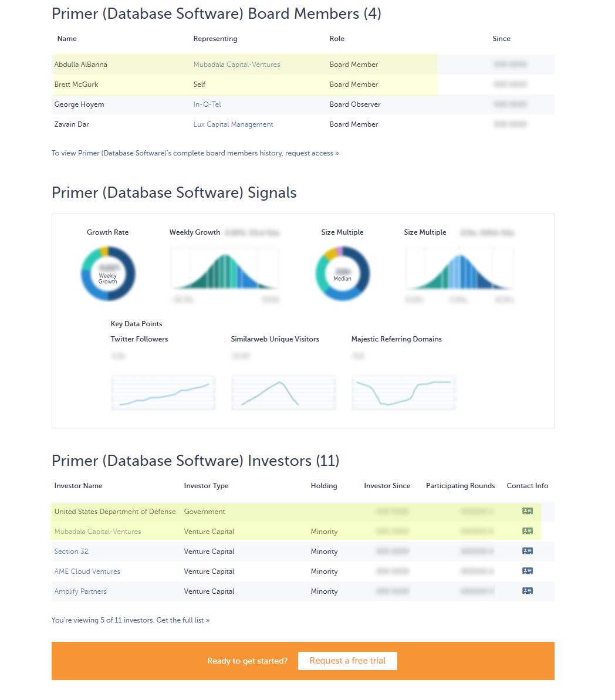Click the Similarweb Unique Visitors label

click(x=275, y=339)
